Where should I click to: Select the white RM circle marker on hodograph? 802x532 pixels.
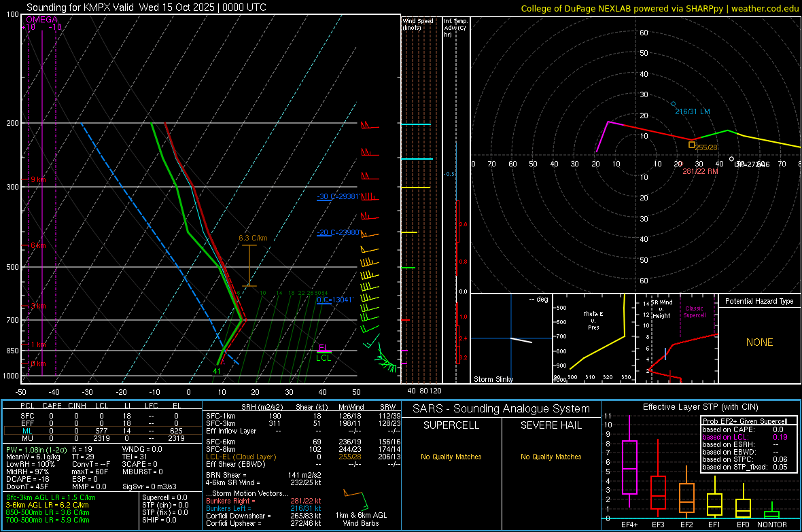(x=731, y=159)
